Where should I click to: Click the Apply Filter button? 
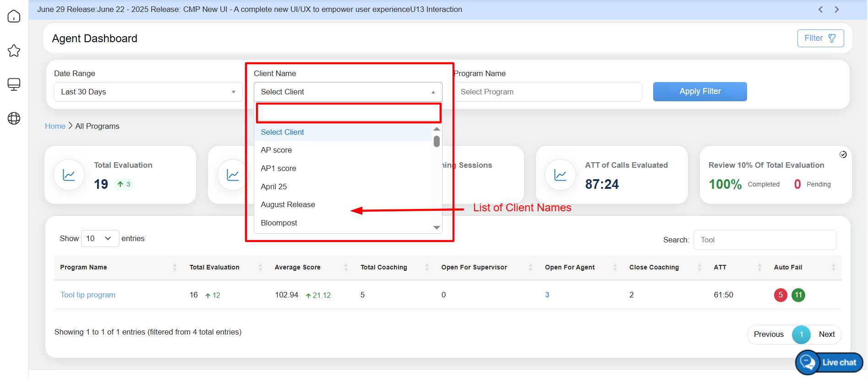tap(699, 92)
